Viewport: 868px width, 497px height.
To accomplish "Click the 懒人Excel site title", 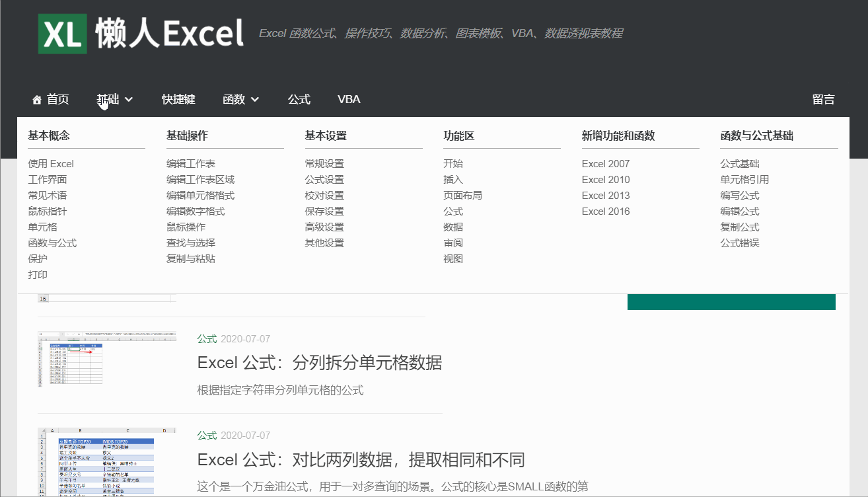I will (x=170, y=33).
